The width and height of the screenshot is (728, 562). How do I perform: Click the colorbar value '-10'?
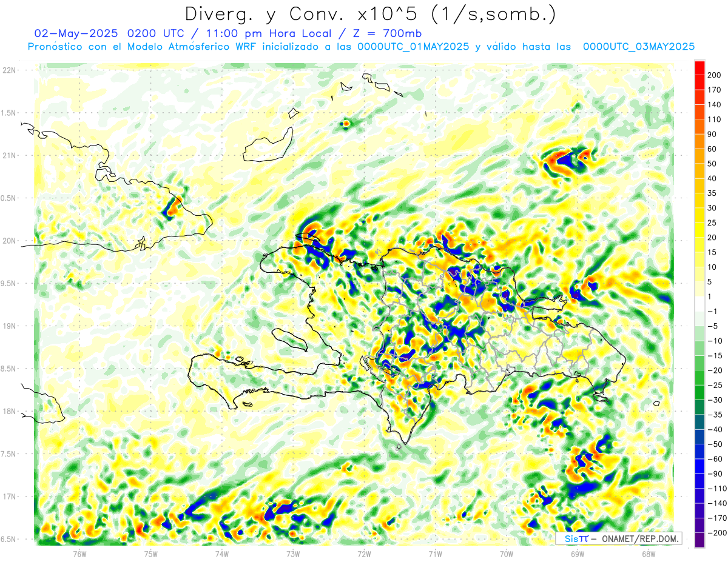[x=714, y=341]
